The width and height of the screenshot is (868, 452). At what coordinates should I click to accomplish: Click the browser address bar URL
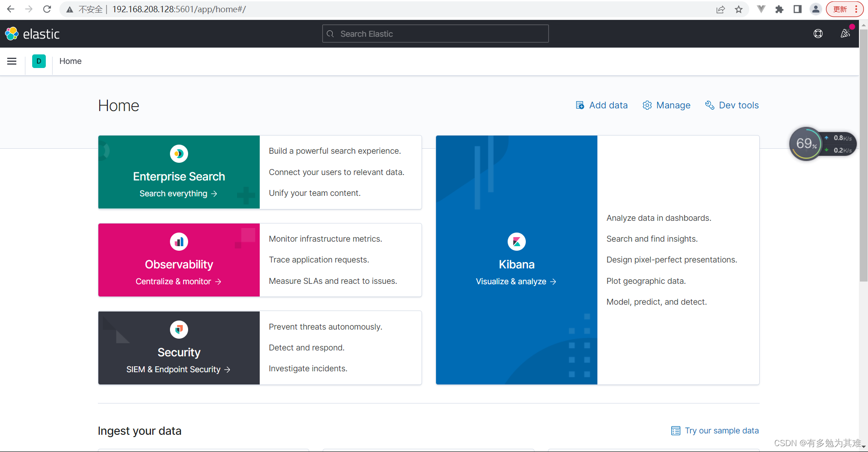pyautogui.click(x=179, y=9)
